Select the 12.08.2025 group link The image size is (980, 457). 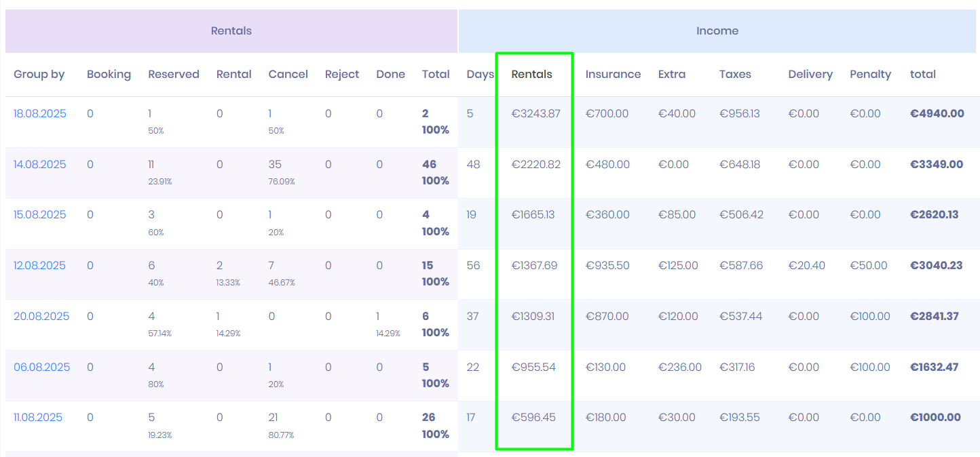point(40,266)
